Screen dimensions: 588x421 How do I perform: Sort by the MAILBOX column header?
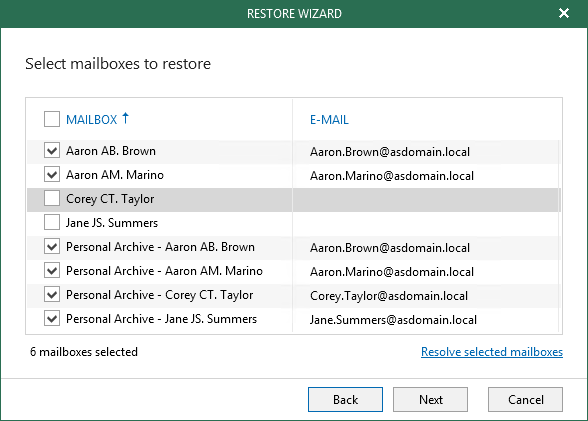pos(92,120)
